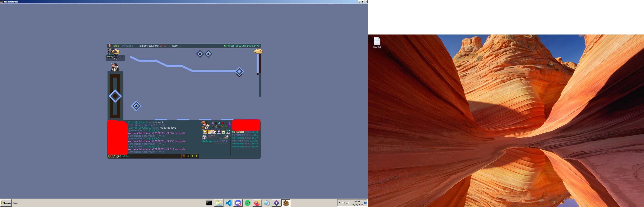The image size is (644, 207).
Task: Click the Queeeeeijo (368.35s) chat line
Action: 144,139
